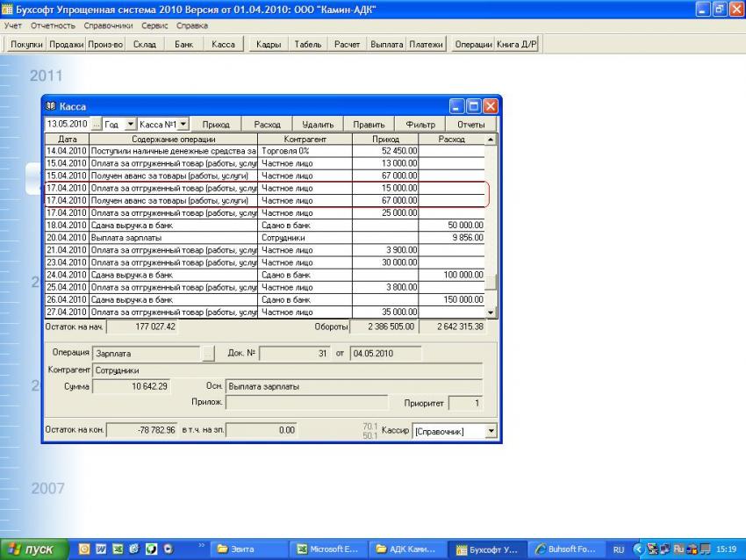Screen dimensions: 746x560
Task: Click the Приход button in Касса
Action: 216,125
